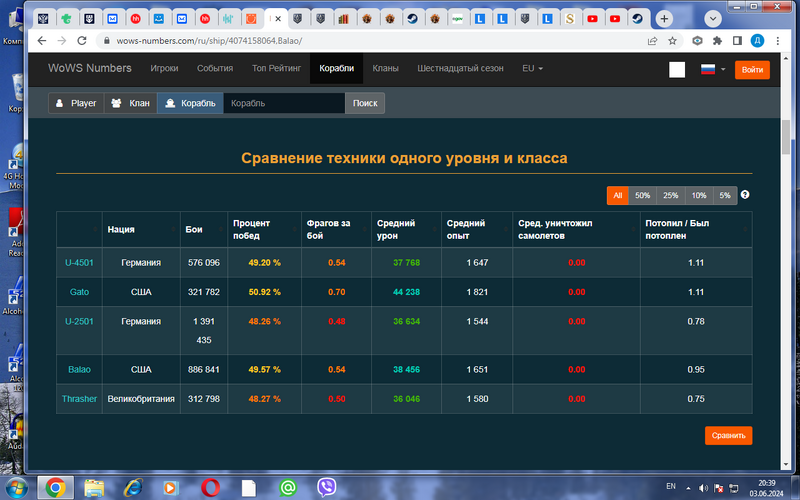Screen dimensions: 800x500
Task: Open the Thrasher ship link
Action: [79, 399]
